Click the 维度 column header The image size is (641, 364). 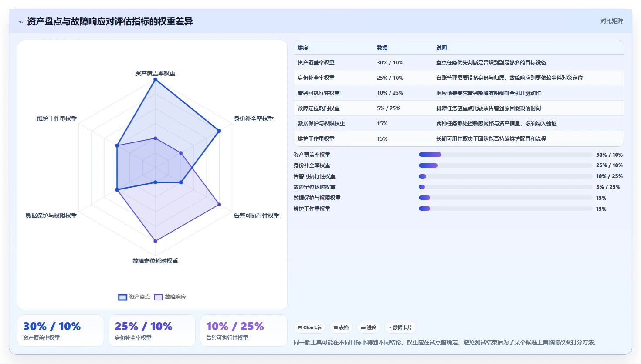click(303, 48)
